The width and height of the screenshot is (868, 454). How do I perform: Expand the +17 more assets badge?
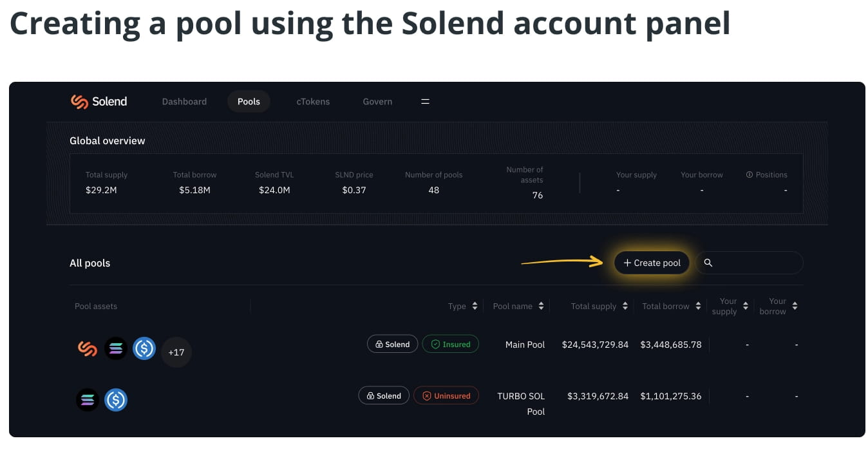[176, 352]
